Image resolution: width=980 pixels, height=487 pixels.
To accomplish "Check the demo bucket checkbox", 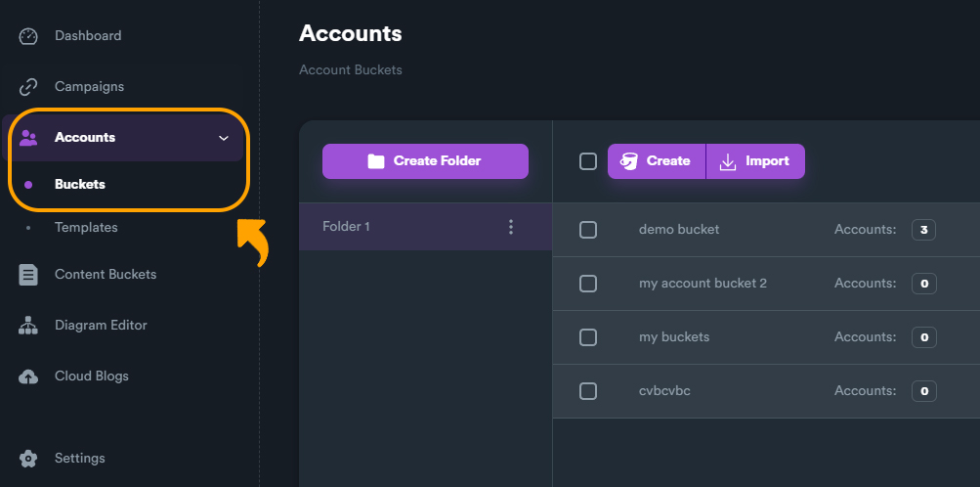I will 588,230.
